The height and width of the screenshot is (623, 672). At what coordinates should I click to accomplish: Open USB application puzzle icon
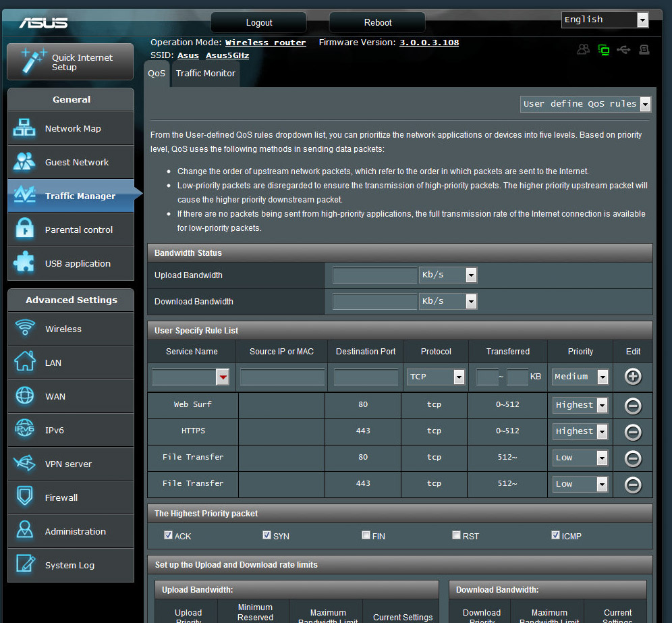(x=24, y=263)
